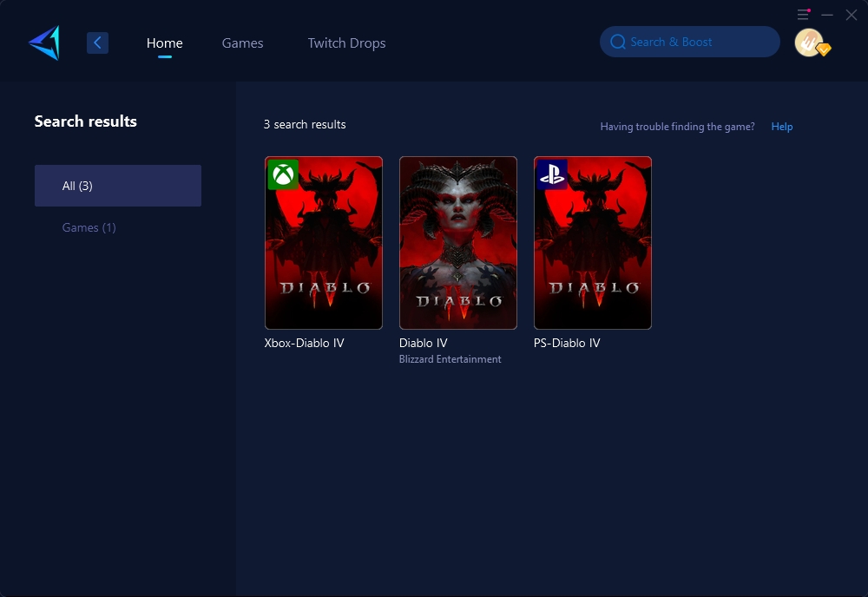Open the Home tab
Image resolution: width=868 pixels, height=597 pixels.
[164, 43]
